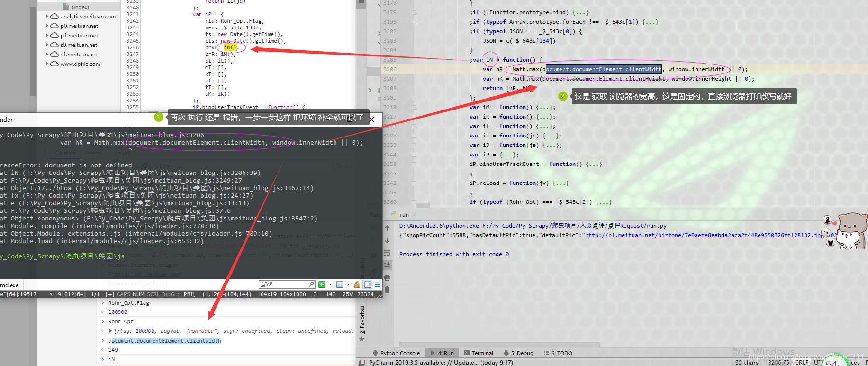Open the hamburger menu icon in console toolbar
Screen dimensions: 868x366
(x=378, y=284)
